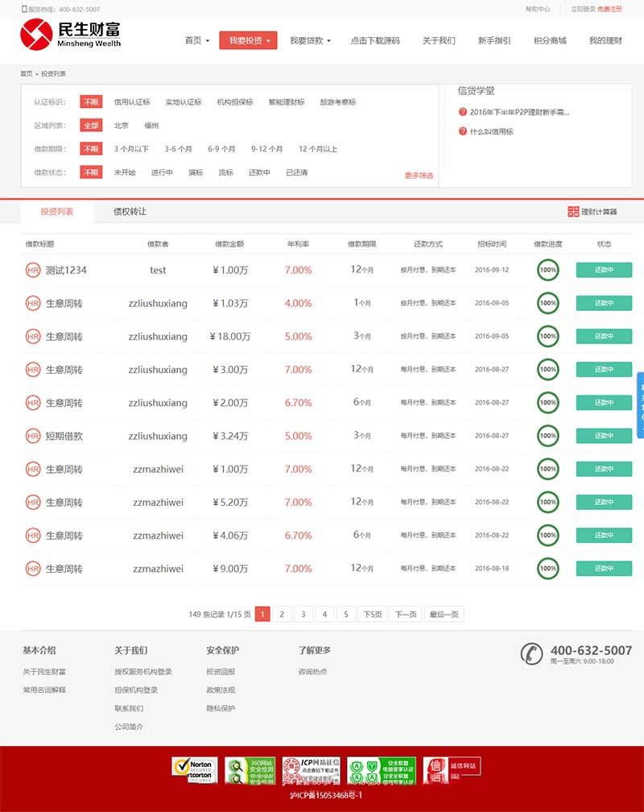Image resolution: width=644 pixels, height=812 pixels.
Task: Expand the 首页 dropdown menu
Action: coord(196,40)
